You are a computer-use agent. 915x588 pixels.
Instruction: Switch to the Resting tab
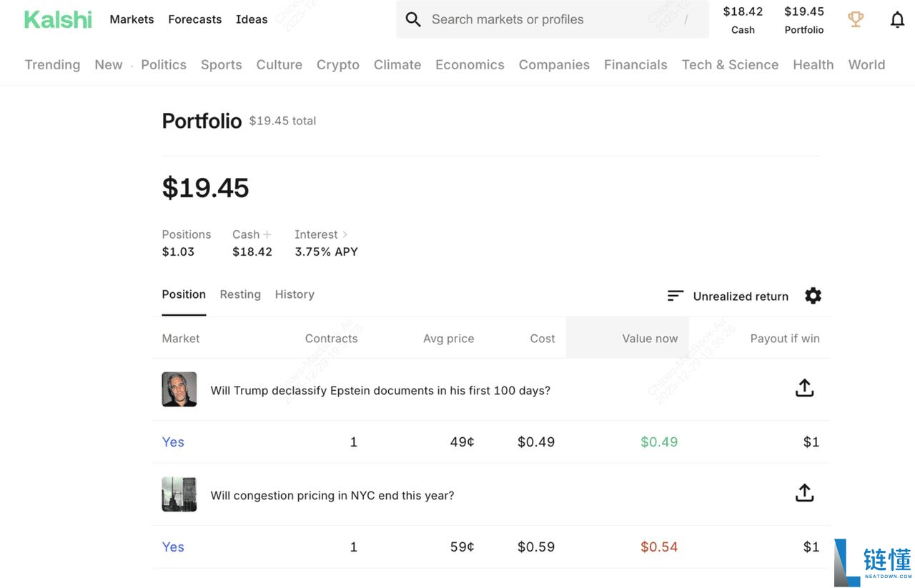click(240, 294)
